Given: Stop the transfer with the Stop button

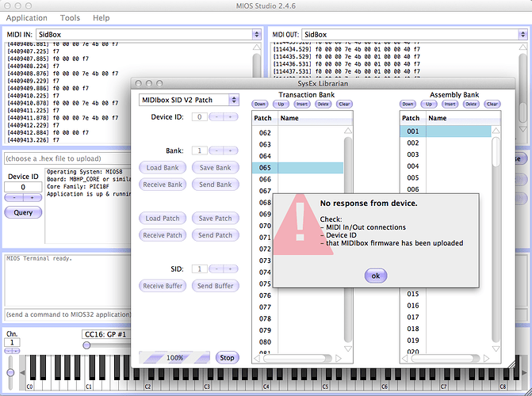Looking at the screenshot, I should click(x=227, y=358).
